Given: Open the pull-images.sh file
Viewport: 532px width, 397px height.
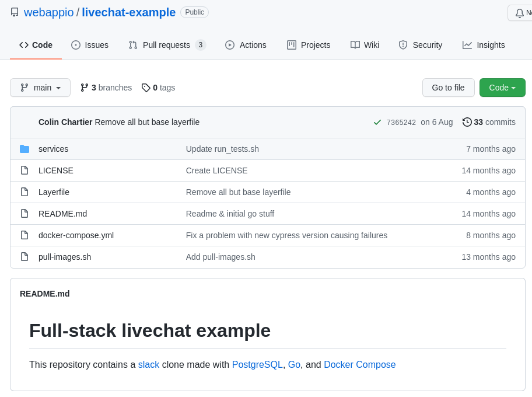Looking at the screenshot, I should (65, 257).
